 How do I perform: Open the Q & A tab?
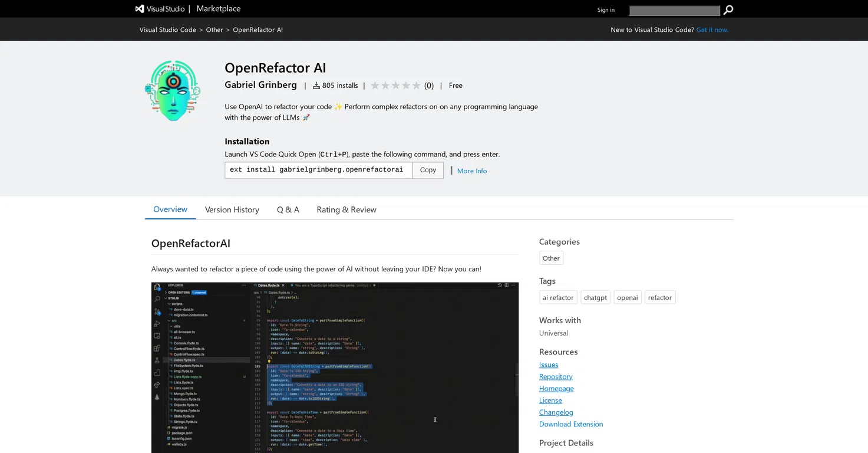(x=288, y=209)
